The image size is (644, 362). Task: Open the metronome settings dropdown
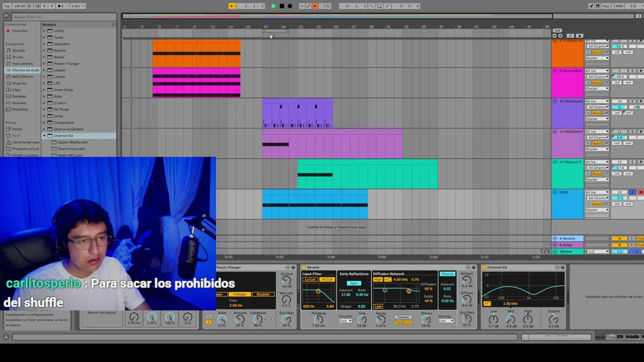pyautogui.click(x=62, y=6)
